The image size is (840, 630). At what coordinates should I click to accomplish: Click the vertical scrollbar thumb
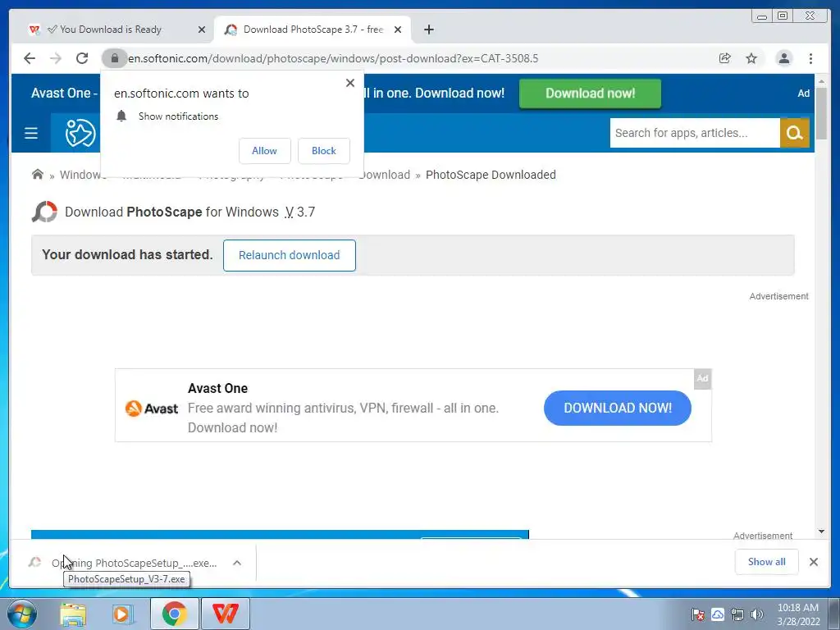(x=821, y=112)
